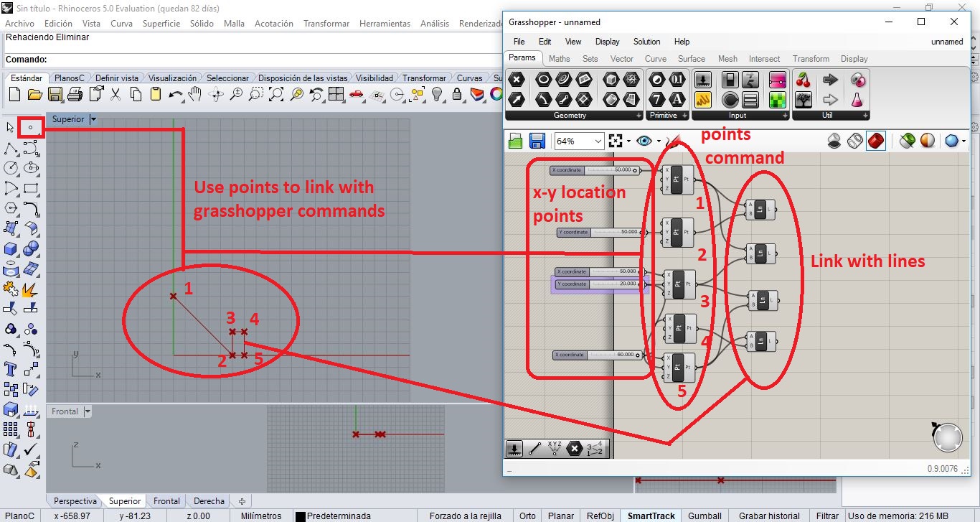Pick the Circle parameter in Grasshopper Geometry
The height and width of the screenshot is (522, 980).
click(x=544, y=80)
